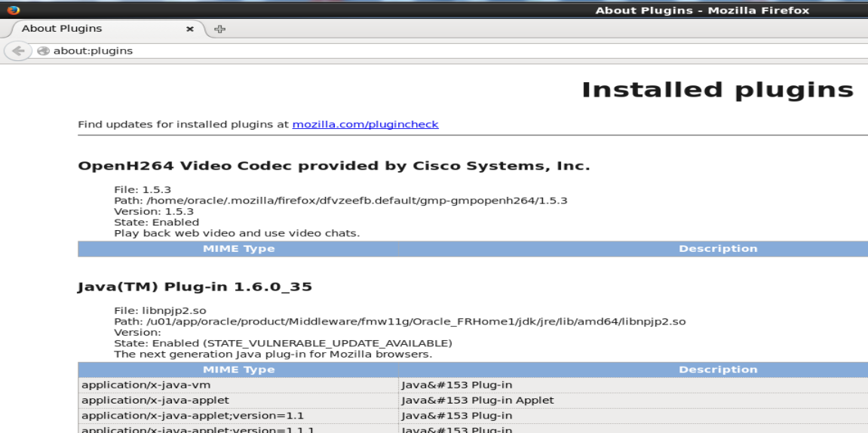Click the 'File: libnpjp2.so' line
This screenshot has width=868, height=433.
pyautogui.click(x=160, y=311)
